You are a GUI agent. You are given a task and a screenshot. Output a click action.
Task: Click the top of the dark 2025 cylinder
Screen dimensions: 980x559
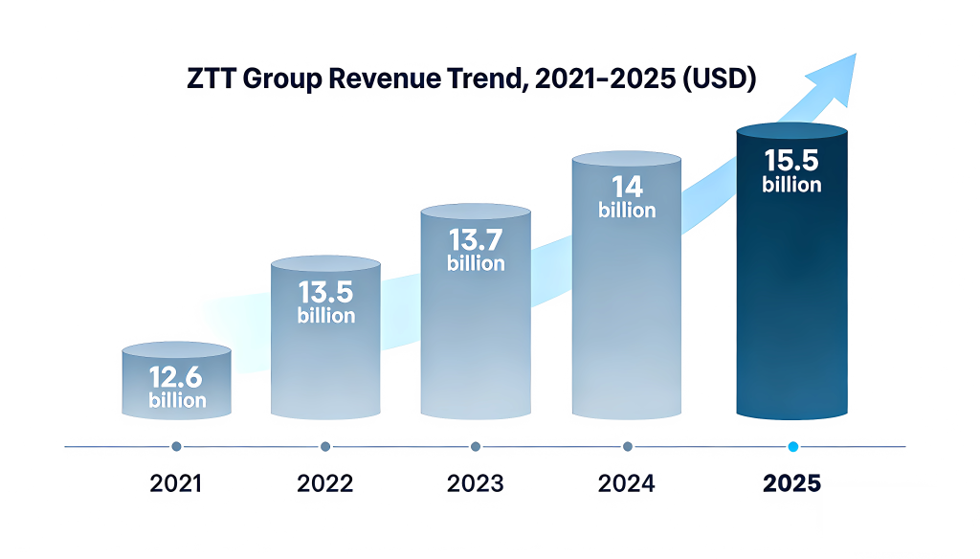pos(791,131)
